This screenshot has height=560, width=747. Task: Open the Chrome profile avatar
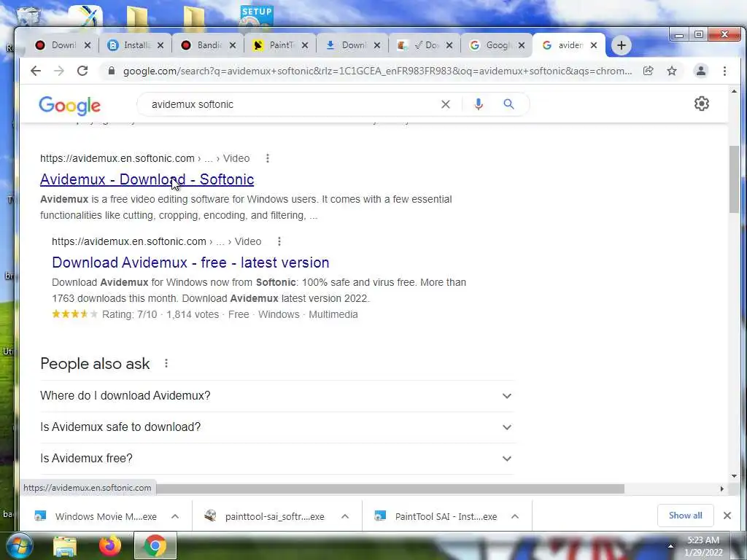701,71
